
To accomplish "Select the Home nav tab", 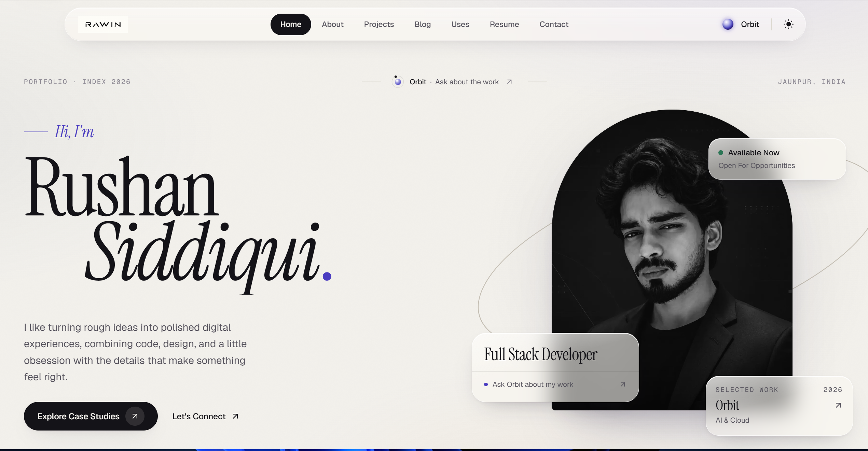I will (x=291, y=24).
